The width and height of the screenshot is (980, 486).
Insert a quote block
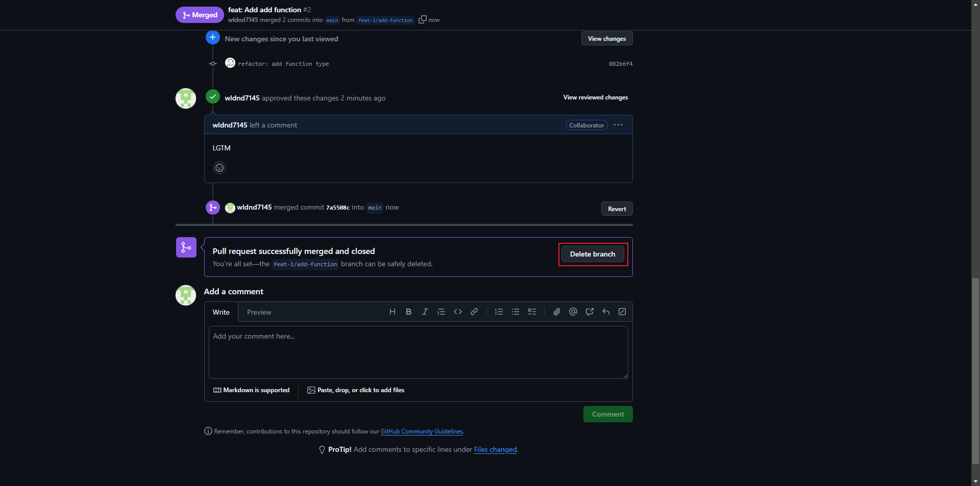coord(442,312)
